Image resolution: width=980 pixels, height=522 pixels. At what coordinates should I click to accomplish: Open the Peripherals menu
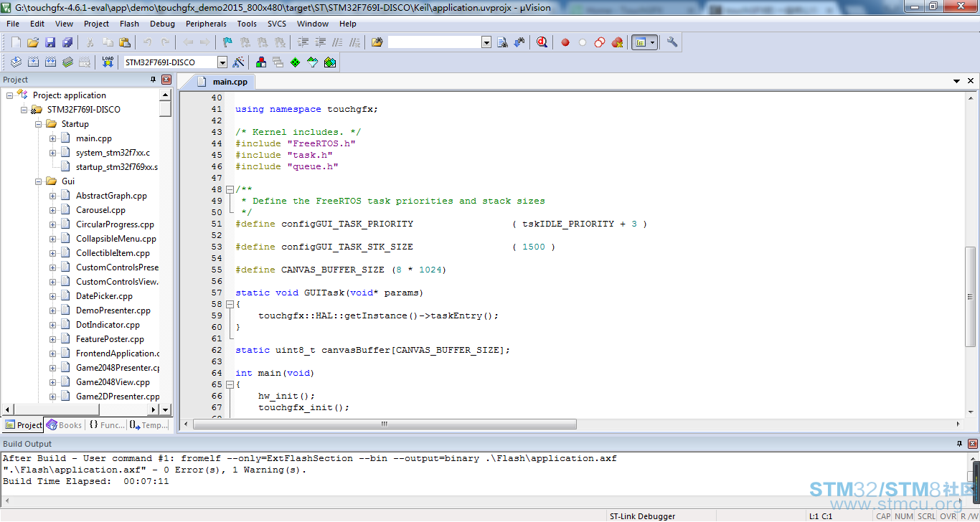point(206,24)
